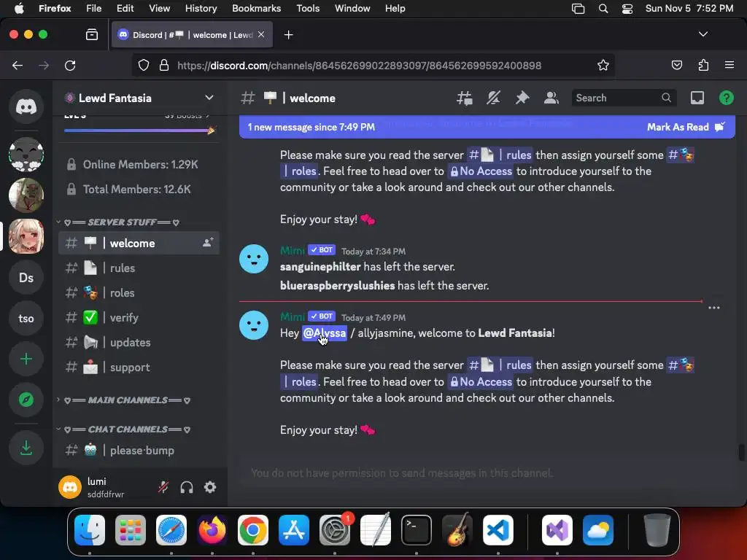
Task: Select the gray cat server avatar
Action: (x=26, y=155)
